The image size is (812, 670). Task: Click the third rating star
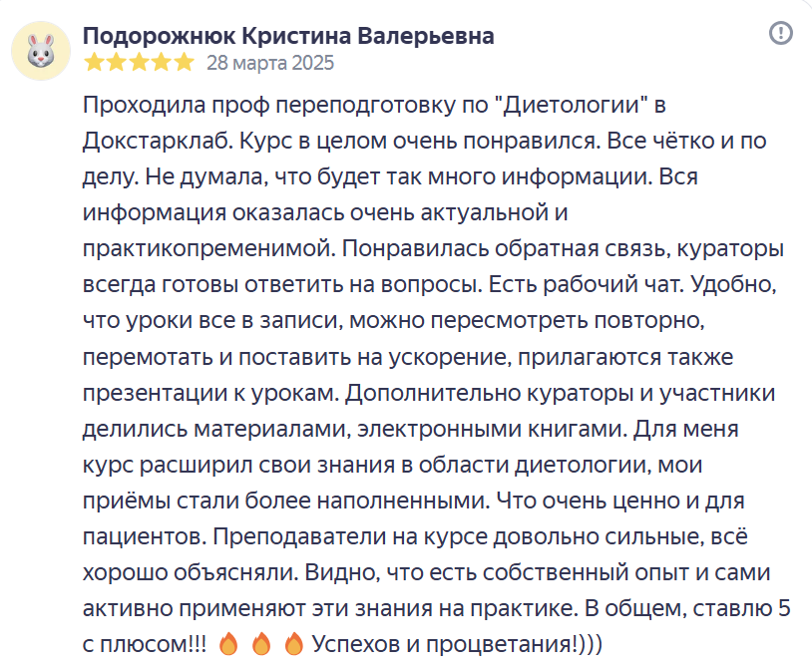pos(139,63)
